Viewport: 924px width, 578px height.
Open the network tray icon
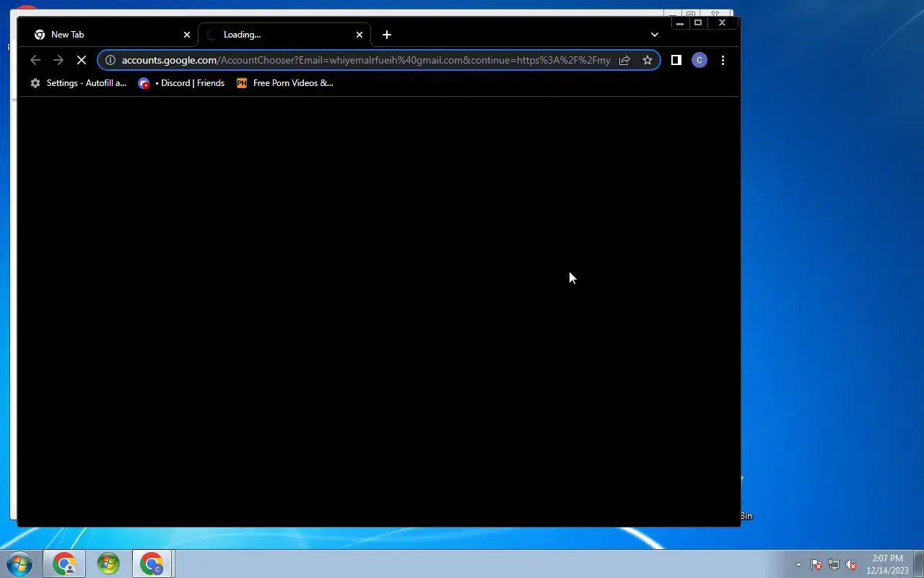coord(834,564)
